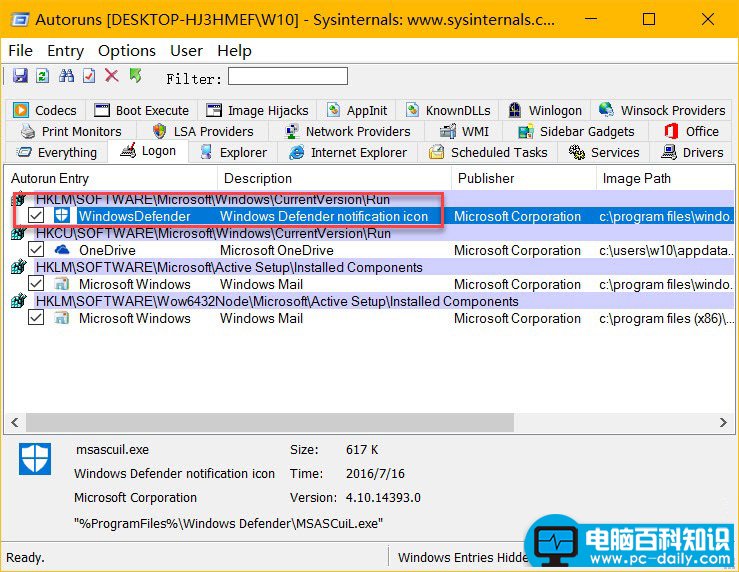Select the Microsoft OneDrive description cell

coord(277,250)
